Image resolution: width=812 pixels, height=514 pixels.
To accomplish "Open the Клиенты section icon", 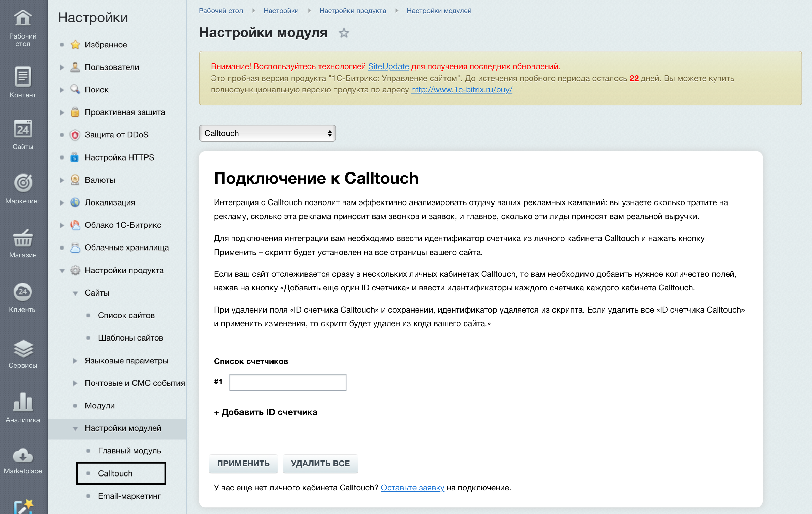I will tap(23, 292).
